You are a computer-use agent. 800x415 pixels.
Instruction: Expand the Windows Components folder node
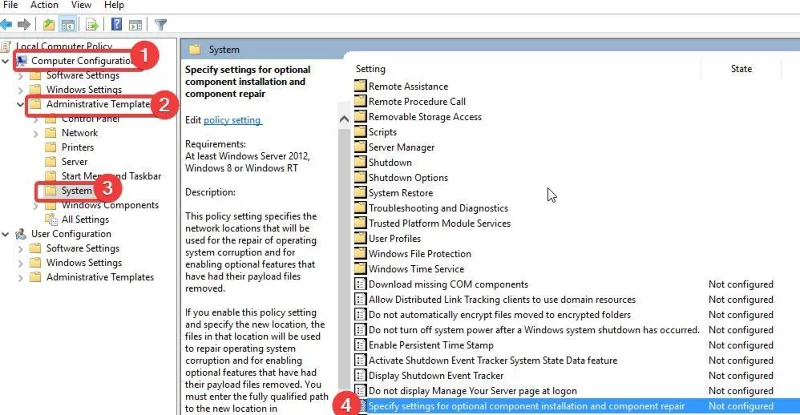[36, 206]
